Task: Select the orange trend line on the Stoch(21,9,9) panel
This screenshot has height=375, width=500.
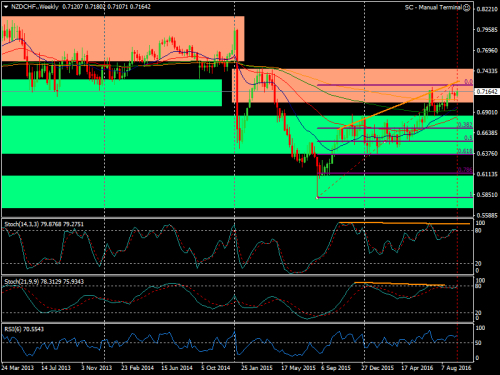Action: tap(399, 284)
